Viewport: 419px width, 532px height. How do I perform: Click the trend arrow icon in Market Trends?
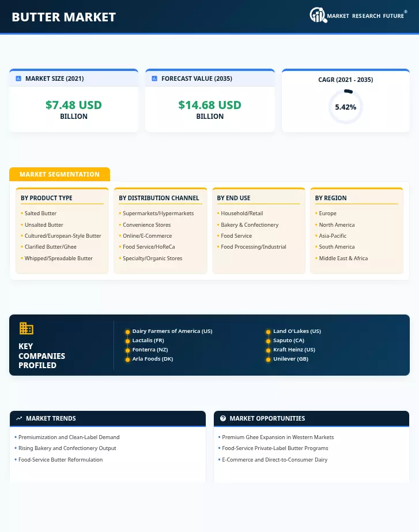pos(19,418)
